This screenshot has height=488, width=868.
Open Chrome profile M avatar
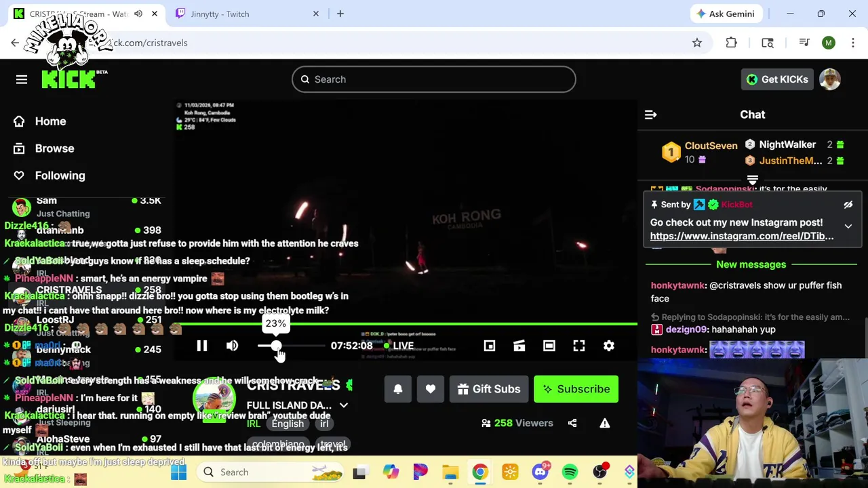[829, 43]
